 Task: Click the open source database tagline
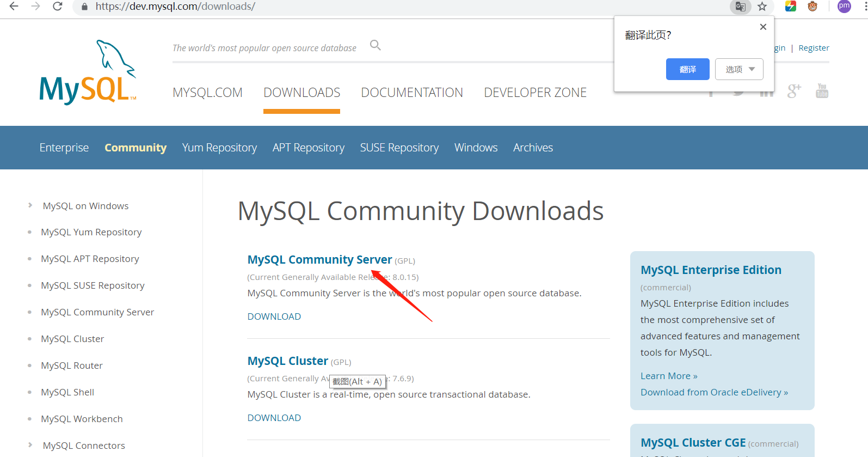[x=264, y=48]
